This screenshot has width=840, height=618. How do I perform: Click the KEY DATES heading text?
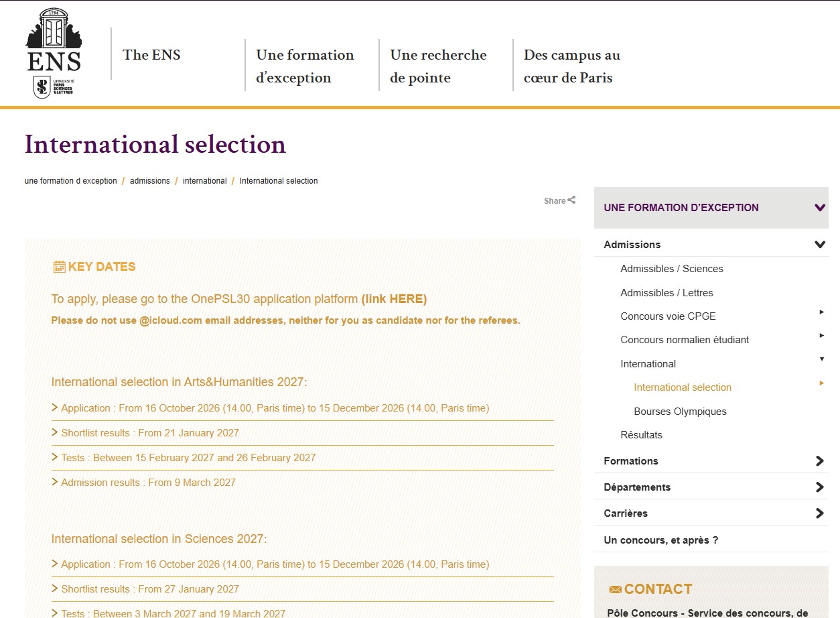(102, 267)
